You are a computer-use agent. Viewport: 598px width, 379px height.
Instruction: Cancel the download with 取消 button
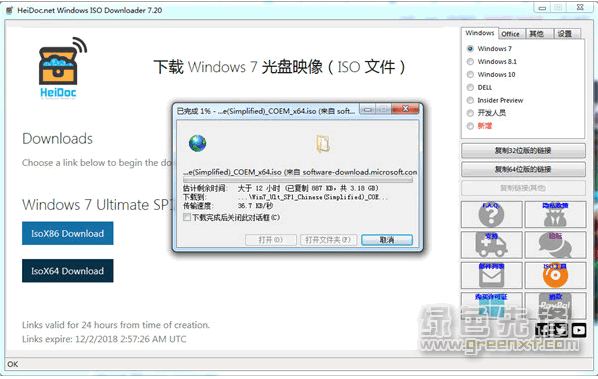(387, 240)
